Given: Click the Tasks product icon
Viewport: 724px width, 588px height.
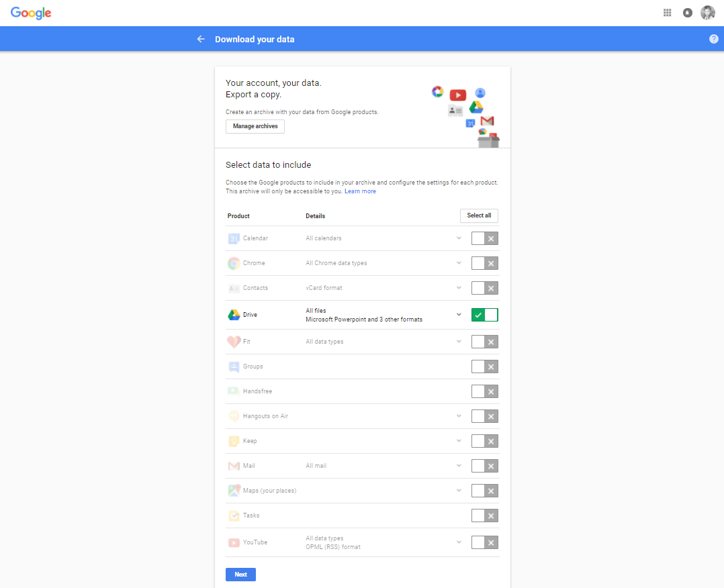Looking at the screenshot, I should point(234,516).
